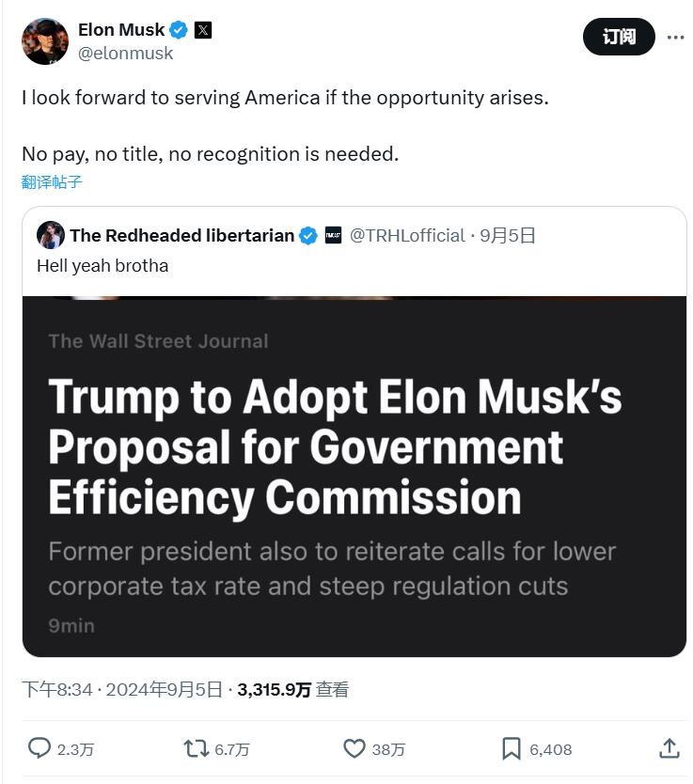Click the affiliate badge next to Redheaded libertarian
Image resolution: width=693 pixels, height=784 pixels.
333,235
